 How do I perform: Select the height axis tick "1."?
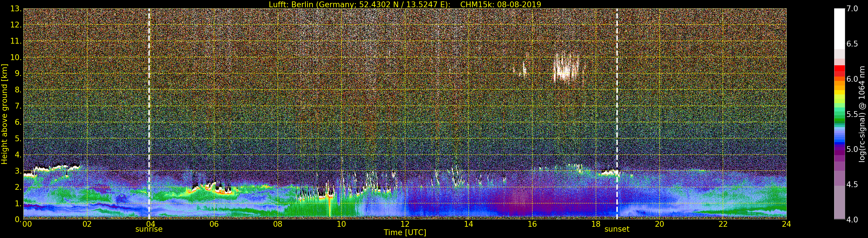(x=18, y=203)
